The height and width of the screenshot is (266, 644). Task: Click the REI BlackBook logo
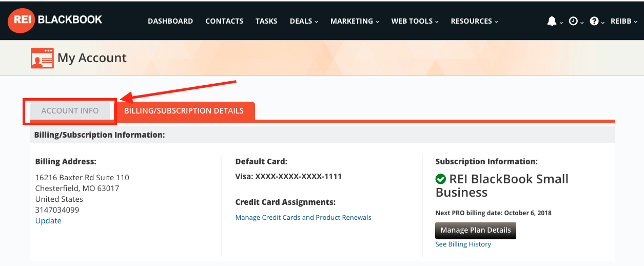click(55, 21)
